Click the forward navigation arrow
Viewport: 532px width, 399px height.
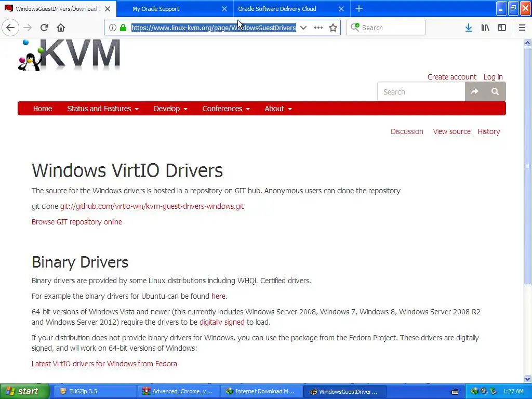[28, 28]
